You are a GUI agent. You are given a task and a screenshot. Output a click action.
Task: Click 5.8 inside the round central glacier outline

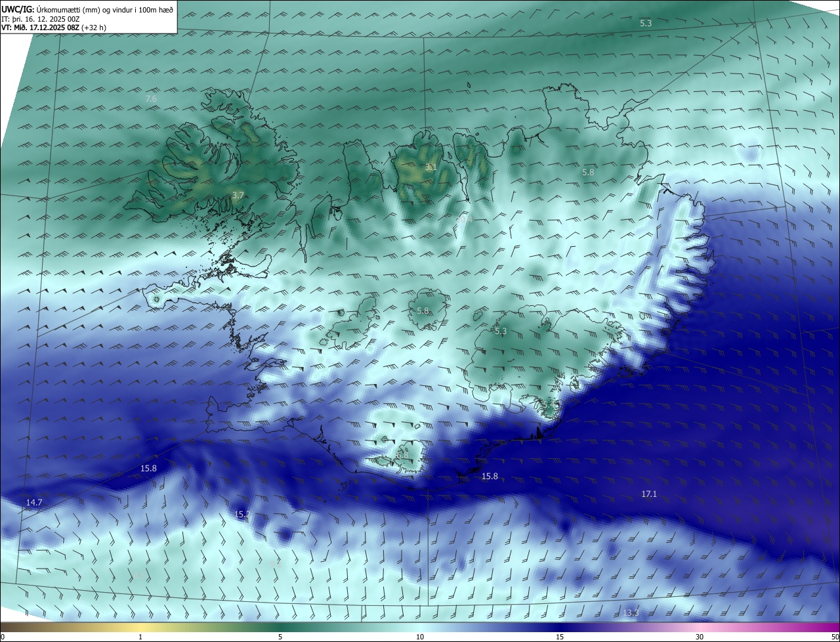pos(423,310)
